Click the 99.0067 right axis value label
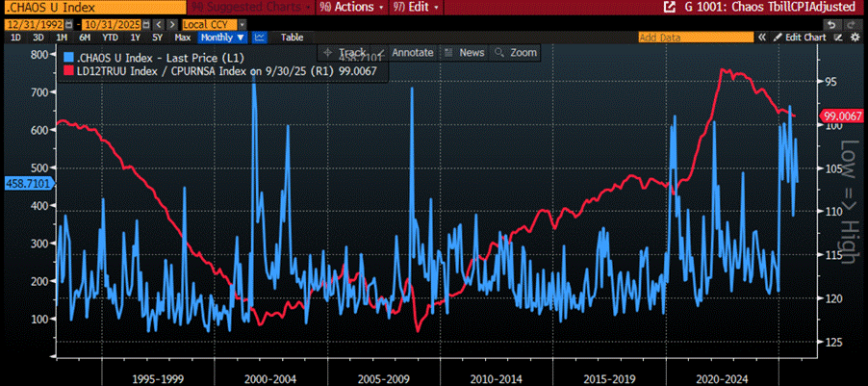Viewport: 868px width, 386px height. (x=841, y=116)
